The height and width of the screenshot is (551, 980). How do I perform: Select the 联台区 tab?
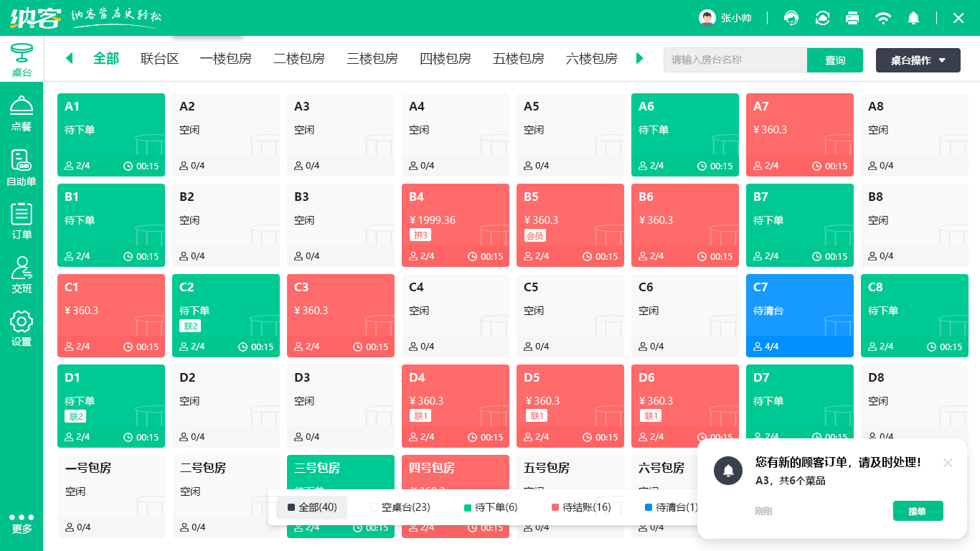[159, 59]
